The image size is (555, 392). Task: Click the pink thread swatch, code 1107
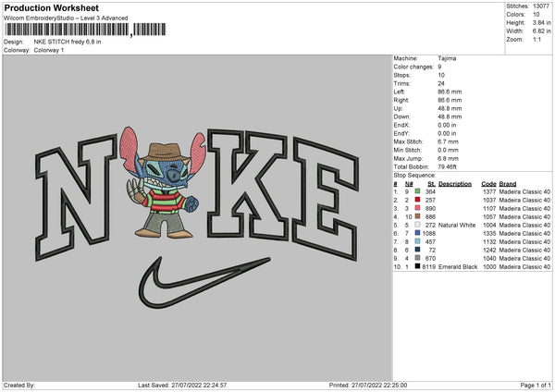pyautogui.click(x=418, y=207)
